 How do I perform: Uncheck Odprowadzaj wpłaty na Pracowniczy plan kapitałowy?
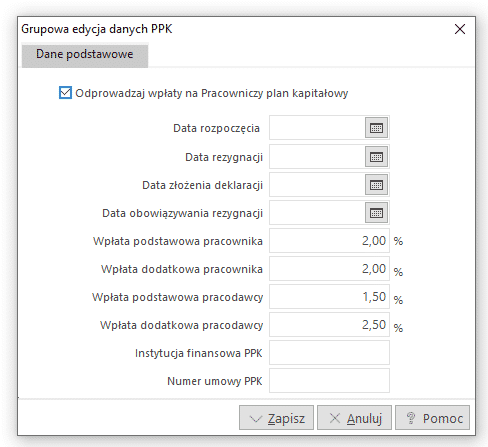pos(65,93)
